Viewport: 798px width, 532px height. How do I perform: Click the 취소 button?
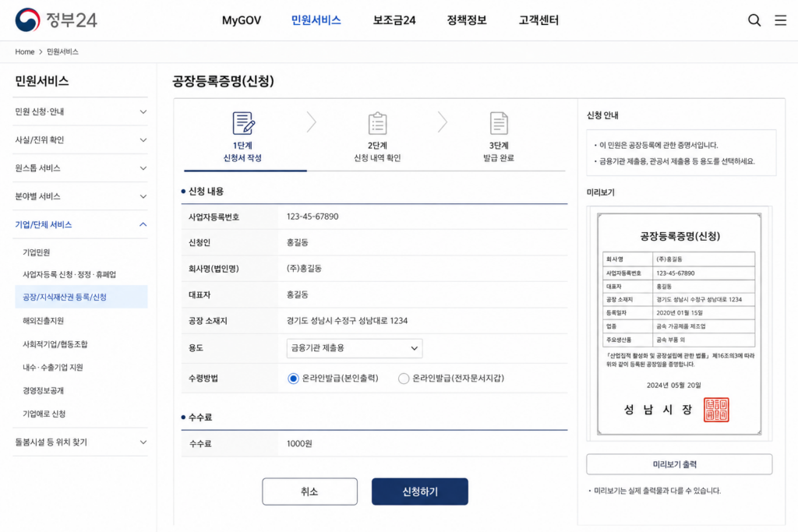(x=309, y=491)
